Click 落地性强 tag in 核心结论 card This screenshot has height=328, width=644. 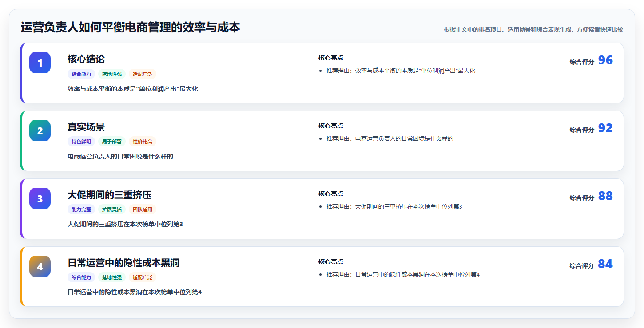pyautogui.click(x=112, y=74)
